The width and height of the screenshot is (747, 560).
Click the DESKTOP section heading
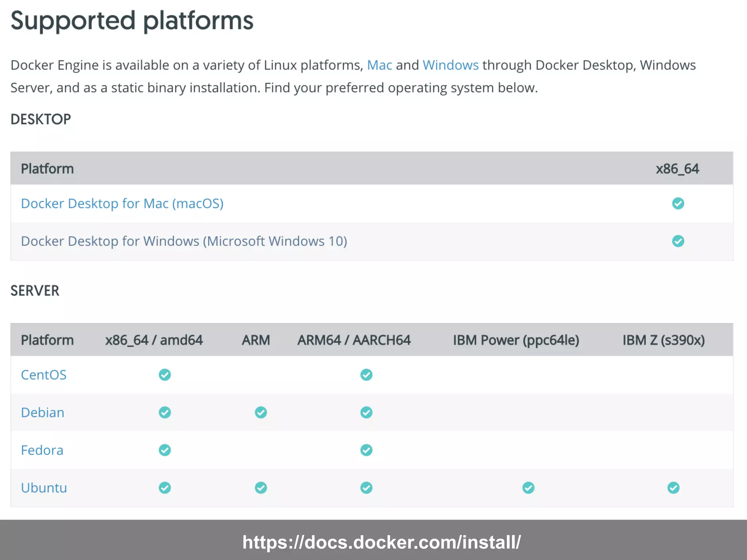[40, 119]
